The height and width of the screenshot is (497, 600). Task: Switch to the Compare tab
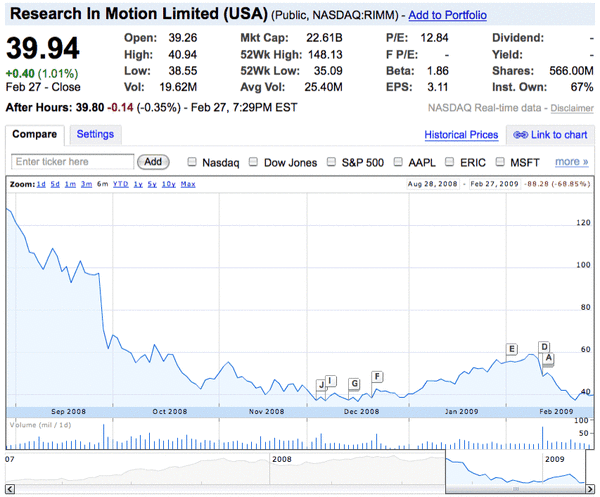point(34,134)
